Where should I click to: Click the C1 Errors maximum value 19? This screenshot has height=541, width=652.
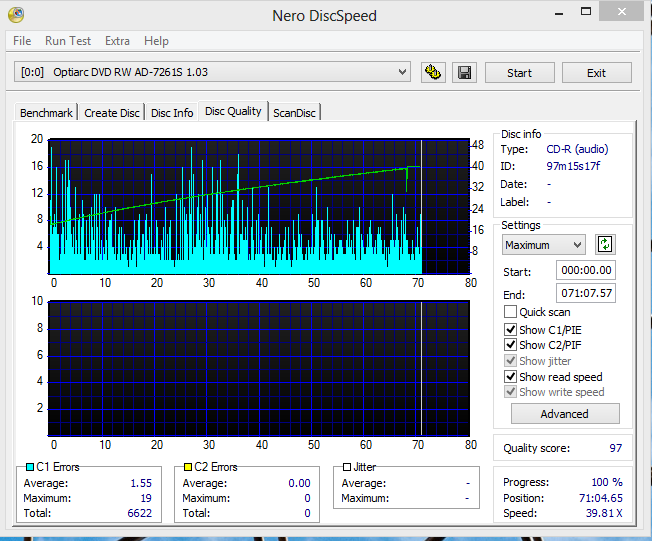coord(146,498)
